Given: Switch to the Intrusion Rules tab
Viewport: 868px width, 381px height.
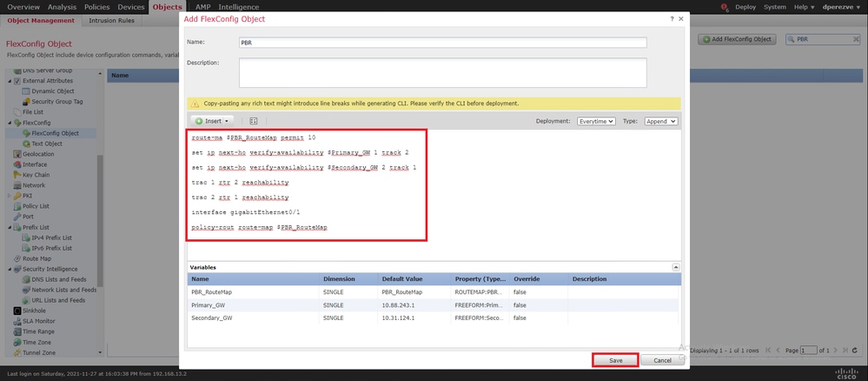Looking at the screenshot, I should click(x=111, y=21).
